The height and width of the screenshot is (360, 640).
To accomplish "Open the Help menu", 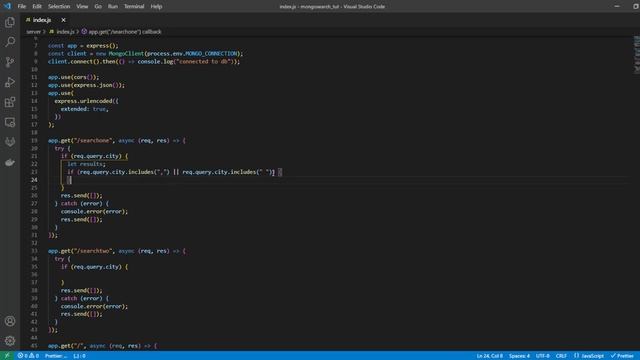I will pos(156,6).
